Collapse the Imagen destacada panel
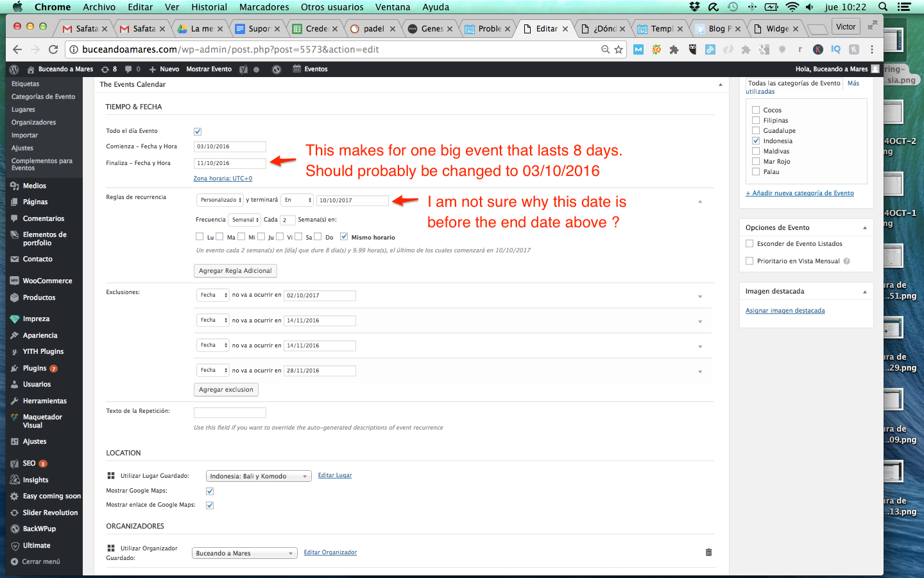This screenshot has width=924, height=578. pos(864,292)
